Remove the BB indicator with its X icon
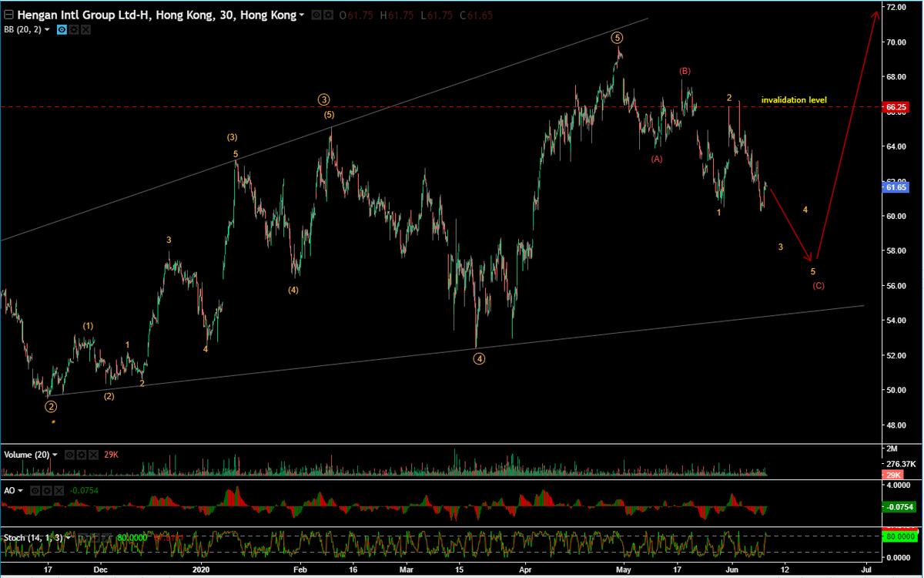Image resolution: width=924 pixels, height=578 pixels. coord(85,30)
